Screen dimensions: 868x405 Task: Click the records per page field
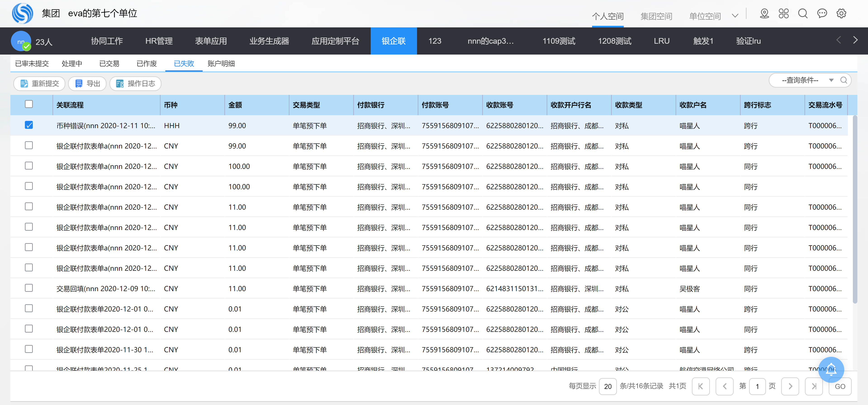(x=607, y=386)
